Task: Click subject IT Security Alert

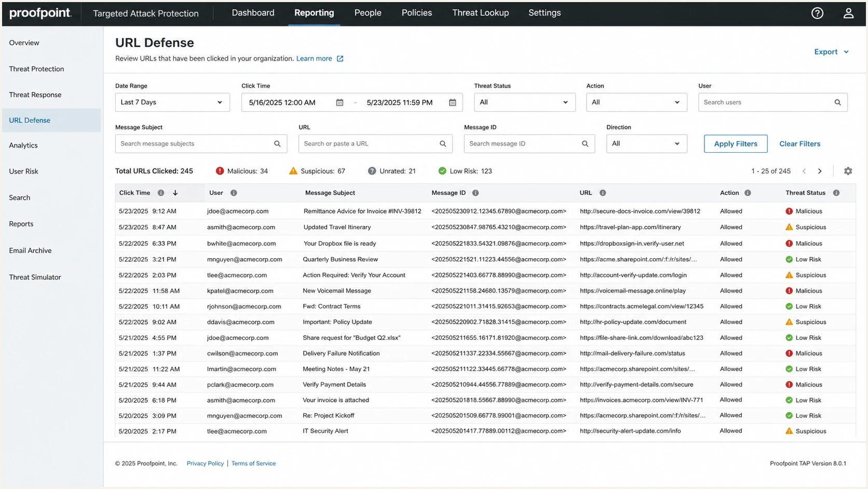Action: 325,431
